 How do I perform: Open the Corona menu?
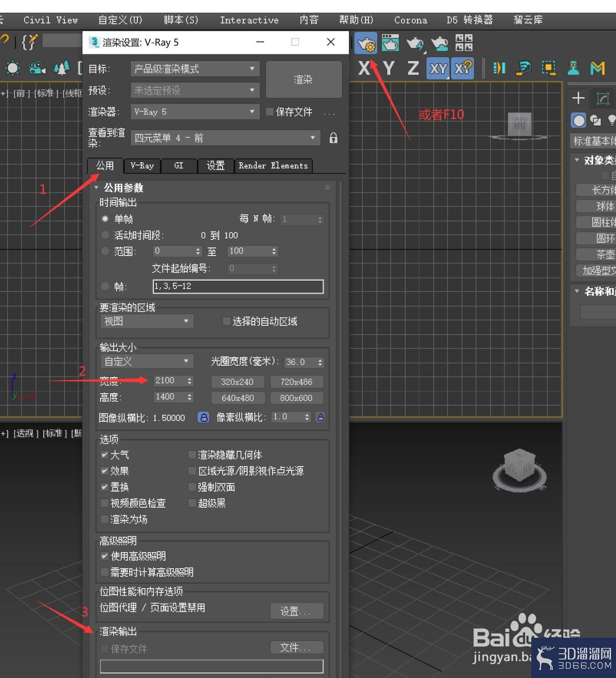[411, 20]
